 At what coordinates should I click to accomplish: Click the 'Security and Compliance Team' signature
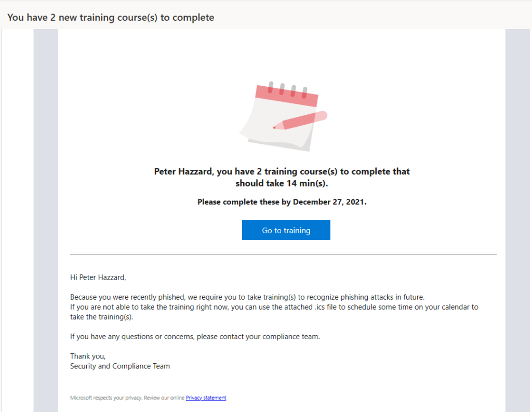tap(120, 366)
